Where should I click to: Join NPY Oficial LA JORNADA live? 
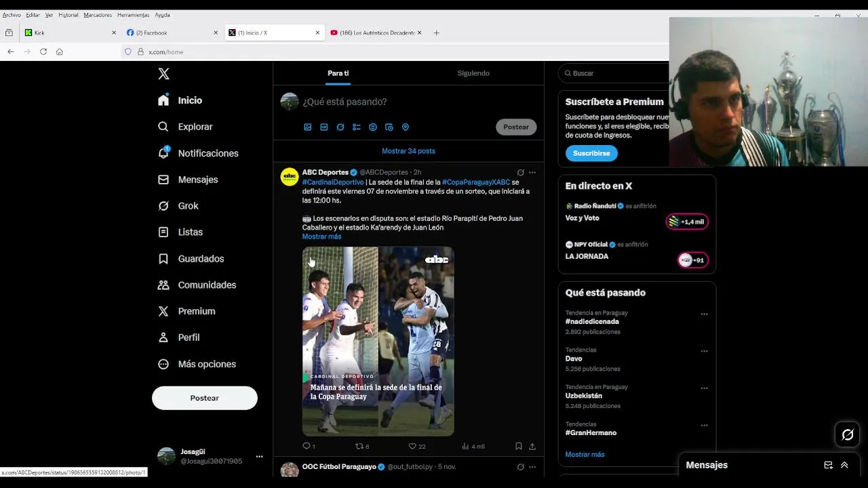click(692, 260)
